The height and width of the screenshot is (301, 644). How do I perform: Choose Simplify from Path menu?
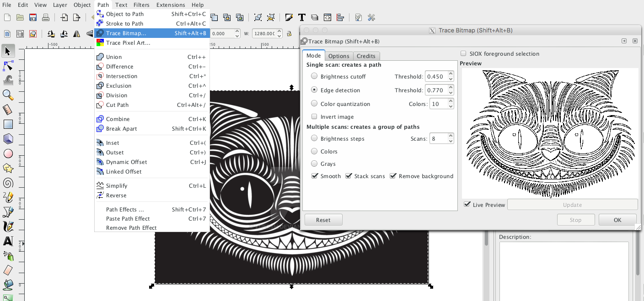[152, 186]
